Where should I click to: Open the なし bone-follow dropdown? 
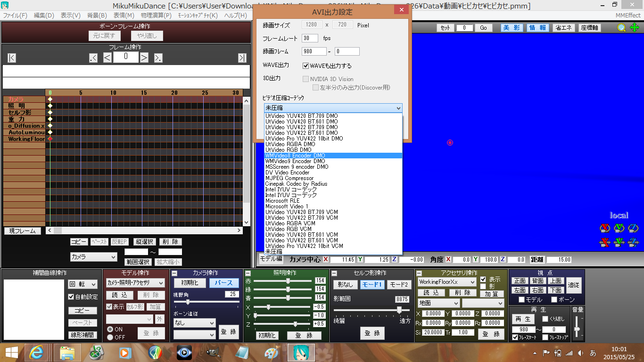[x=194, y=323]
